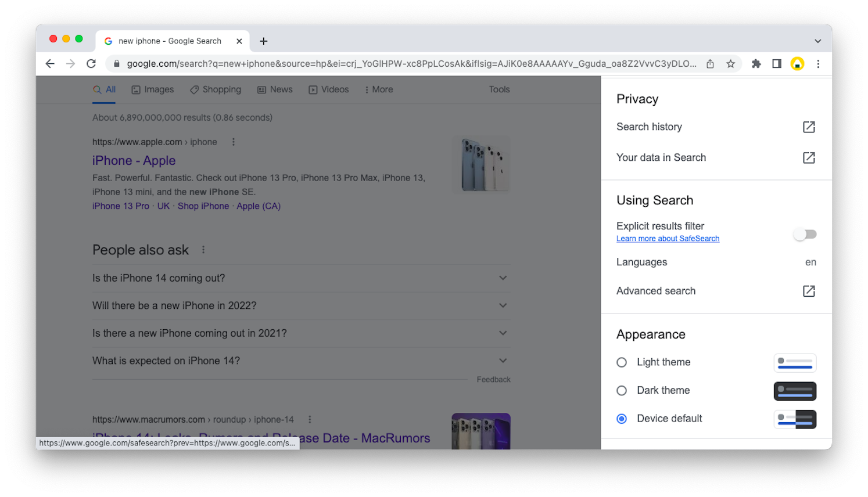Click the three-dot options for the Apple result
The width and height of the screenshot is (868, 497).
coord(233,141)
